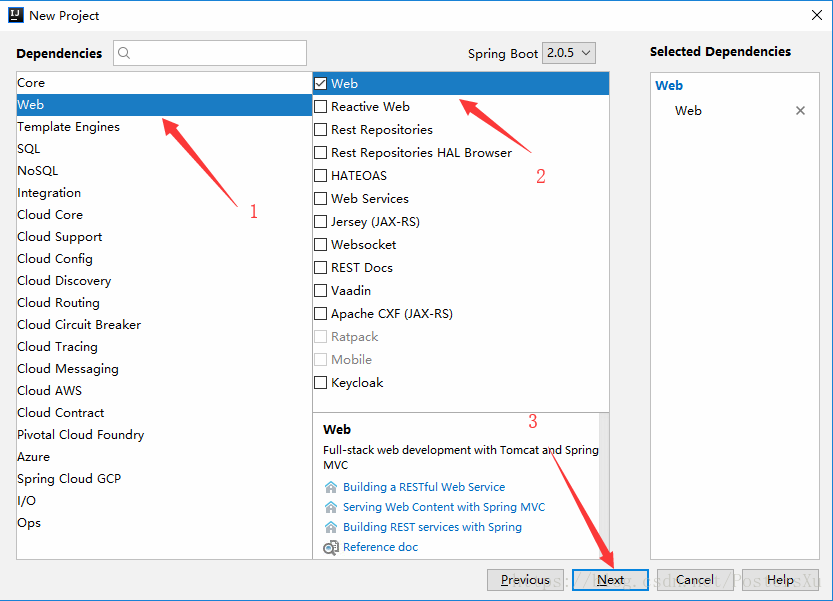Select the Azure category
The image size is (833, 601).
pyautogui.click(x=164, y=457)
